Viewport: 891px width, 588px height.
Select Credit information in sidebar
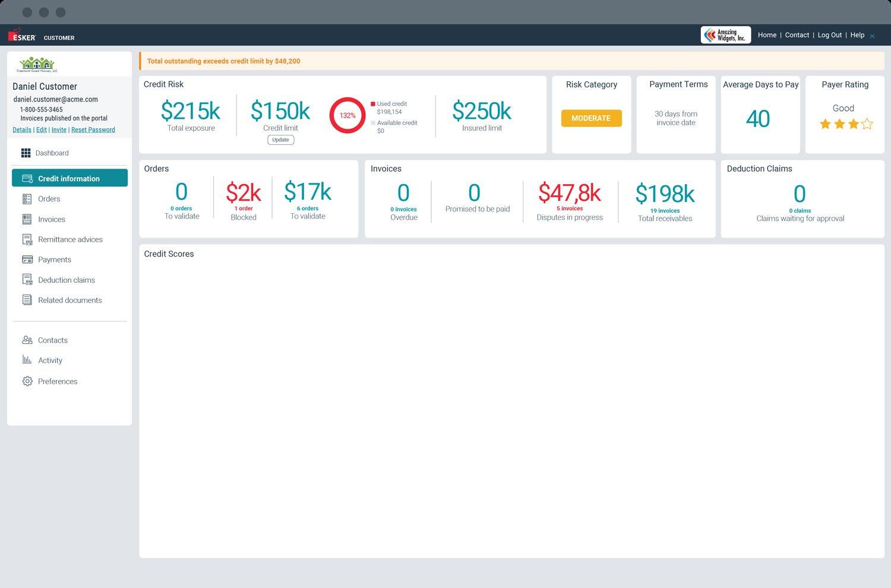69,178
